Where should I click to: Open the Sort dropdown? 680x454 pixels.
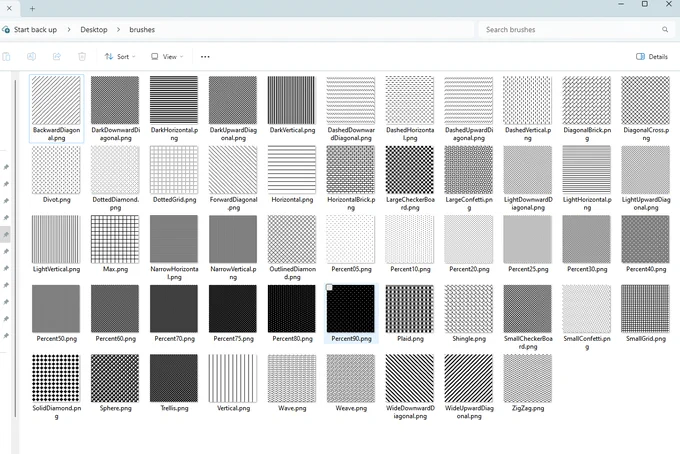120,56
